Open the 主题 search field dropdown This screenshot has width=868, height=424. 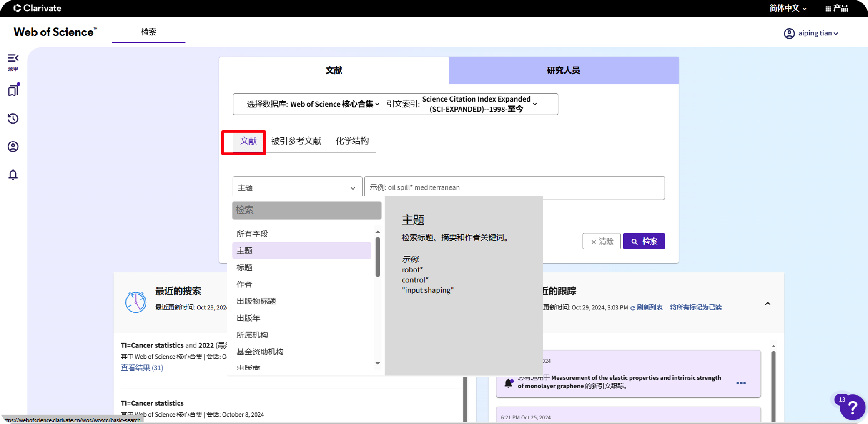tap(297, 188)
